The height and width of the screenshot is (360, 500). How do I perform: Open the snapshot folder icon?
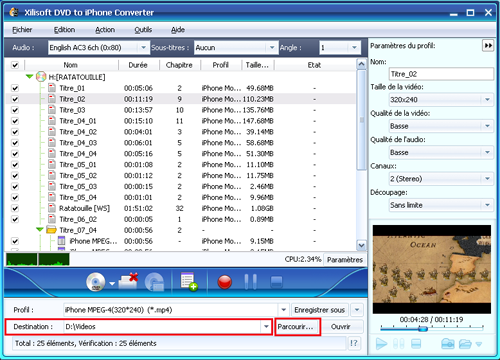coord(465,343)
